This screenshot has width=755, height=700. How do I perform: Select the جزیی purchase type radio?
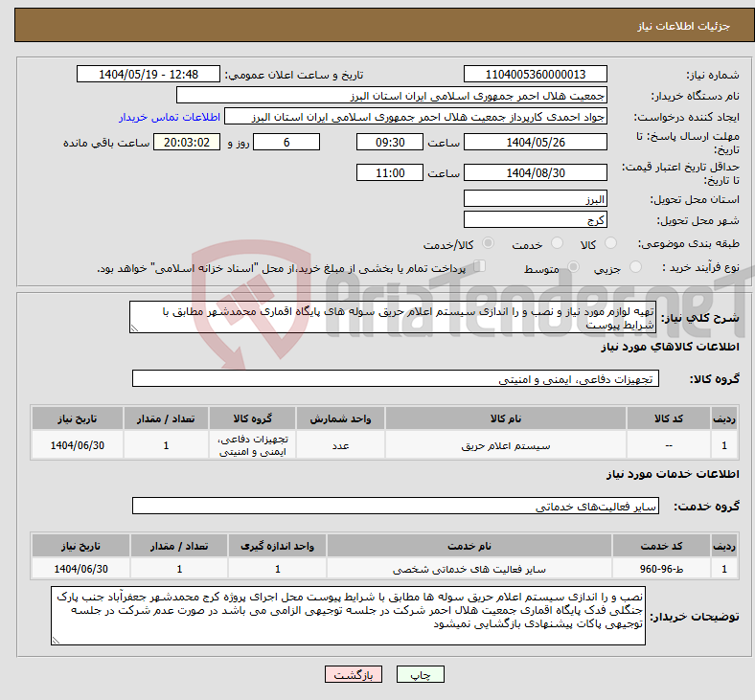[635, 266]
